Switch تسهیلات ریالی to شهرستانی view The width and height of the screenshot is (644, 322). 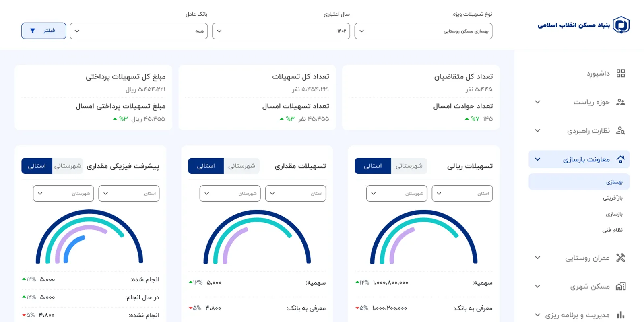(409, 166)
